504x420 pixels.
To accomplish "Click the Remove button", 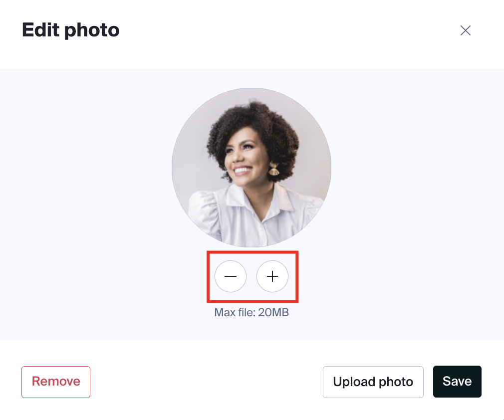I will click(x=56, y=382).
